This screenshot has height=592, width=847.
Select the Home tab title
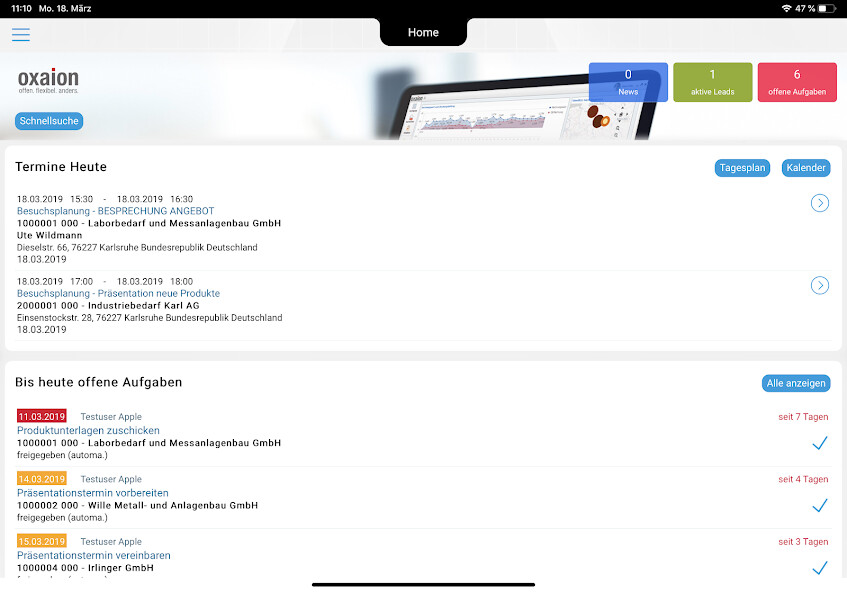click(423, 33)
